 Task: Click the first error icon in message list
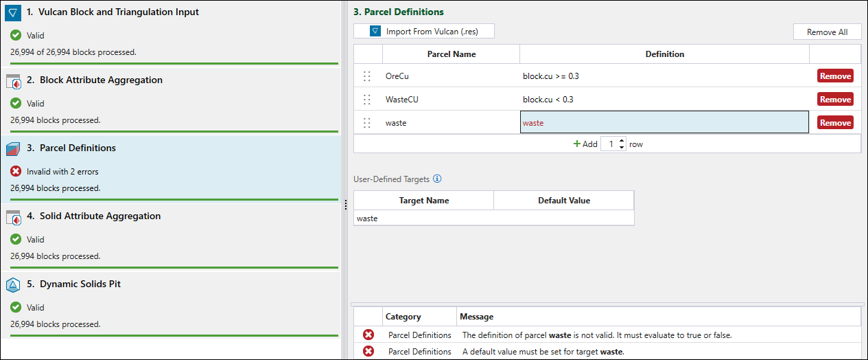[x=368, y=335]
